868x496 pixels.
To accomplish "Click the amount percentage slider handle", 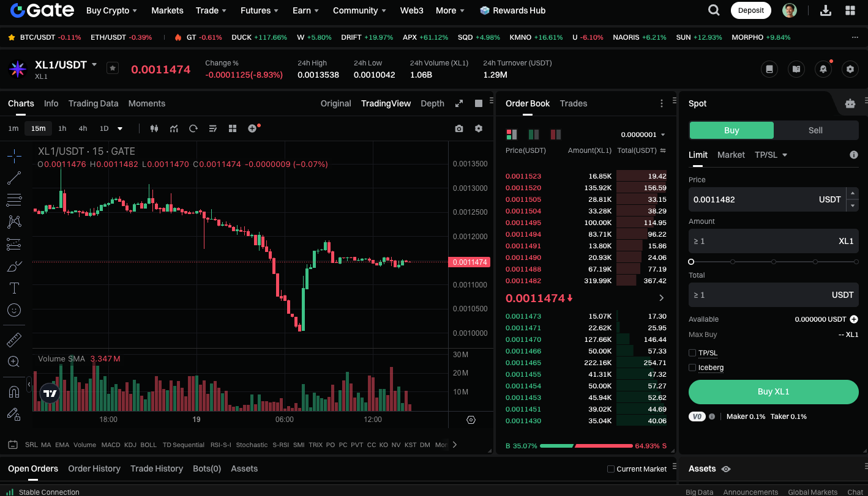I will click(691, 262).
